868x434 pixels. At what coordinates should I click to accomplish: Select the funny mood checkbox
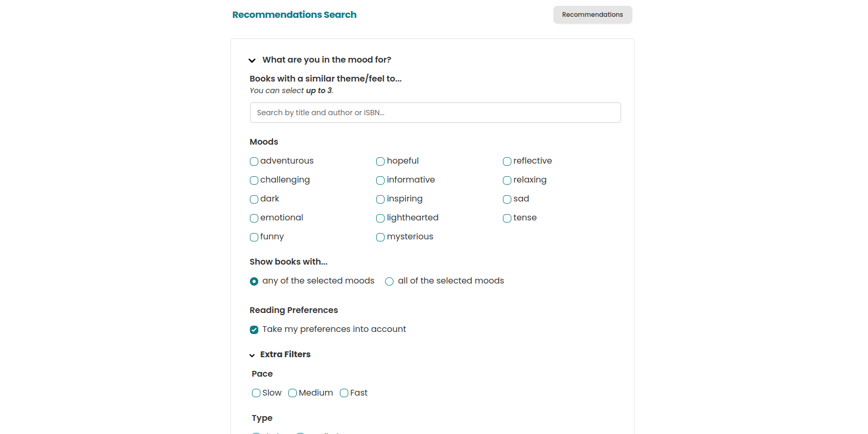254,237
